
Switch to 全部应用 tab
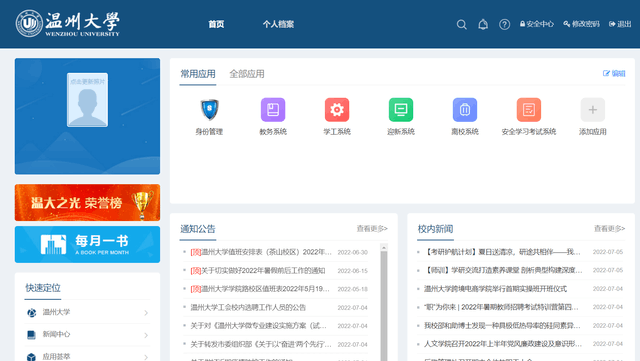coord(247,74)
